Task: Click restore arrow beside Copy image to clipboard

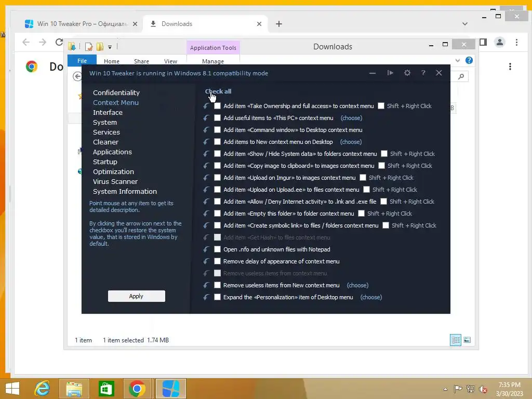Action: click(x=206, y=166)
